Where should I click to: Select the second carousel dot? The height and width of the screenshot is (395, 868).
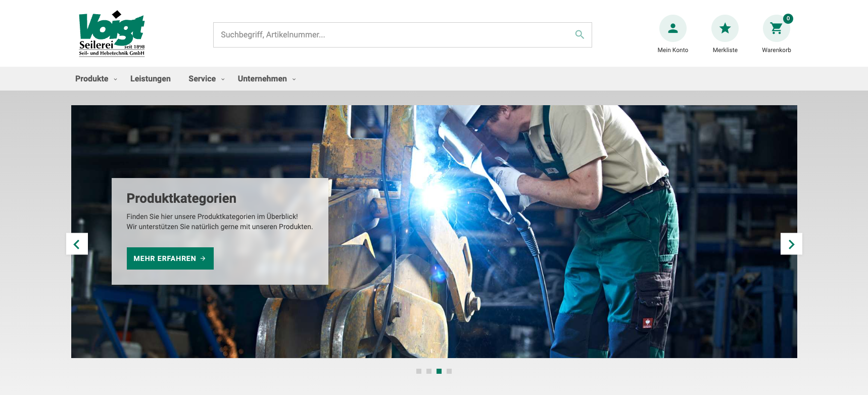[x=429, y=371]
